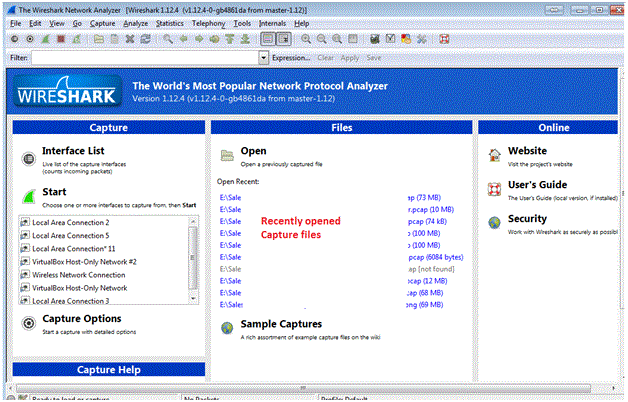This screenshot has width=628, height=402.
Task: Find a packet using the magnifier icon
Action: pos(168,39)
